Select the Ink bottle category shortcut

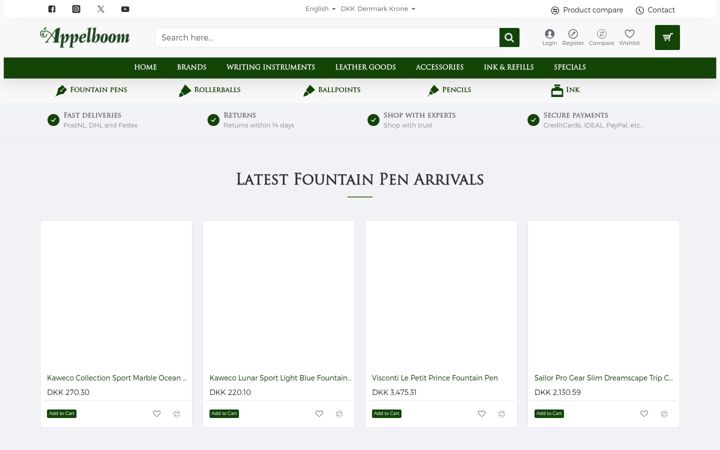(x=565, y=90)
